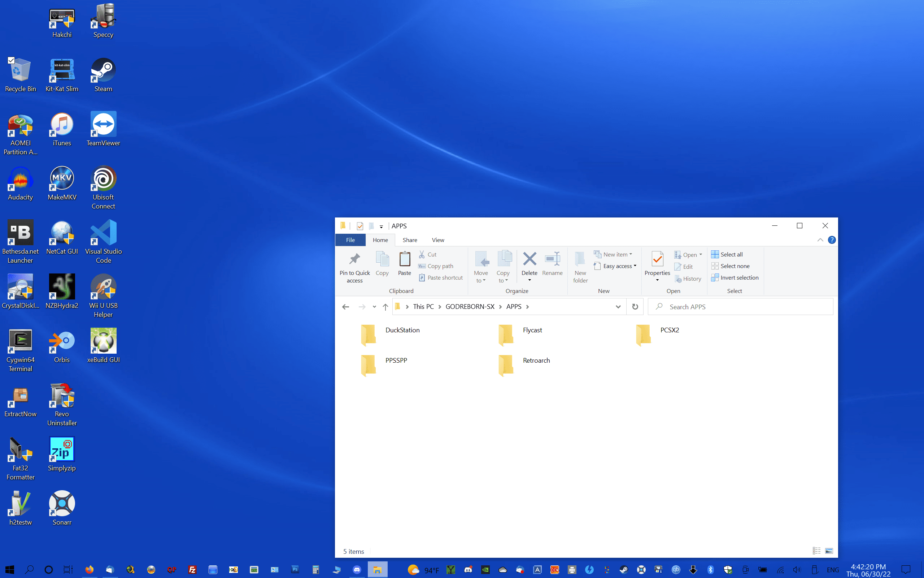Select the Ubisoft Connect desktop icon

pos(103,188)
